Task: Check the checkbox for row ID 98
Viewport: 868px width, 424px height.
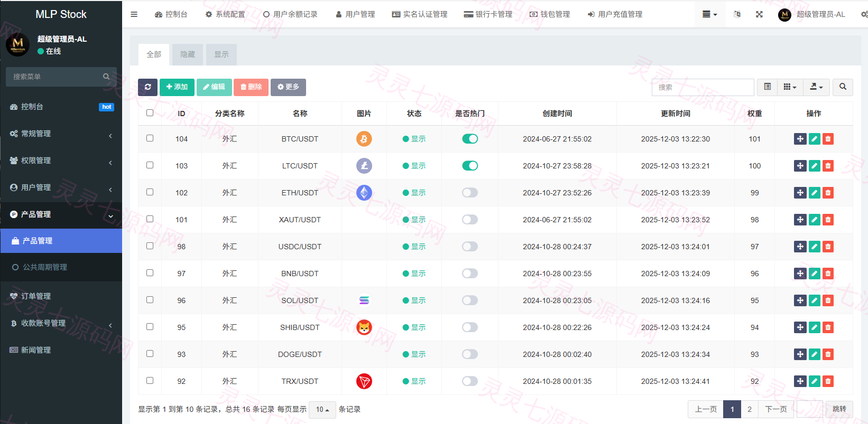Action: click(150, 246)
